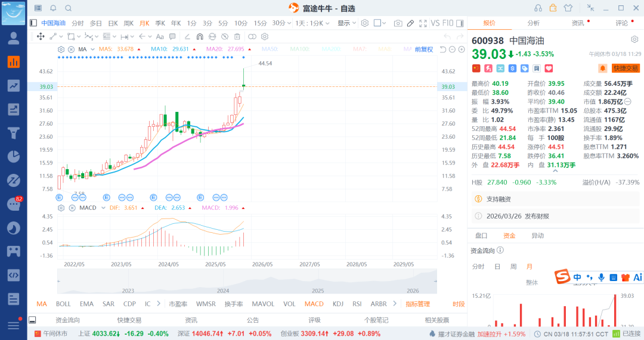Select the move crosshair drawing tool
644x340 pixels.
[41, 36]
